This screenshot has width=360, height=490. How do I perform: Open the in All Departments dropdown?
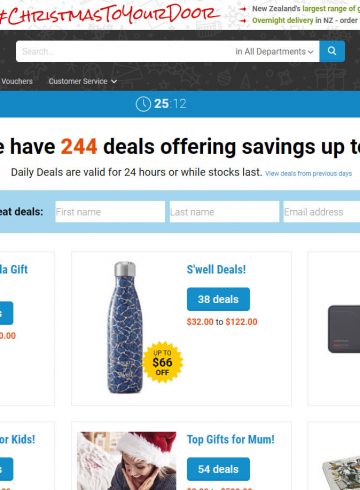pyautogui.click(x=274, y=52)
